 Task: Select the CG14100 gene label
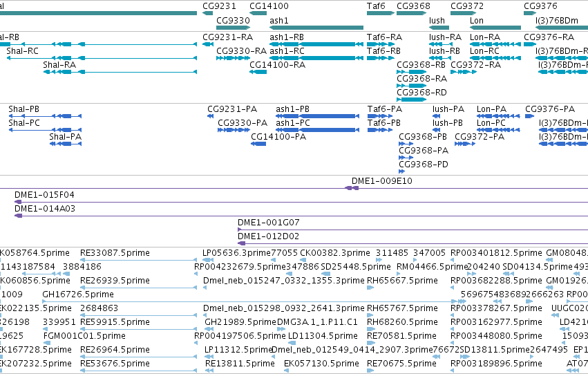pos(269,6)
